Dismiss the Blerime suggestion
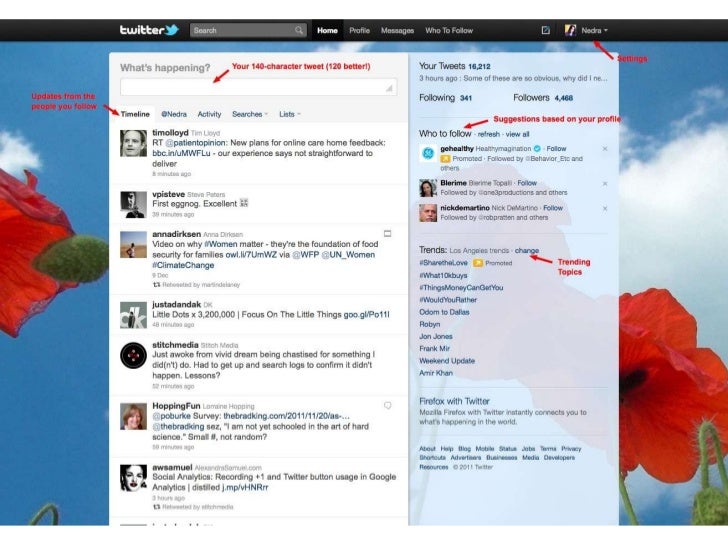The width and height of the screenshot is (728, 546). point(604,184)
